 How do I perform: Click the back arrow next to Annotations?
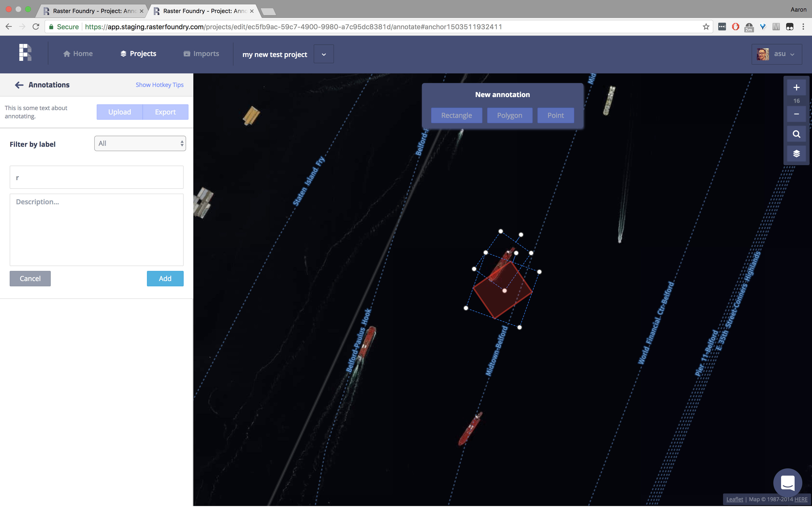(19, 85)
